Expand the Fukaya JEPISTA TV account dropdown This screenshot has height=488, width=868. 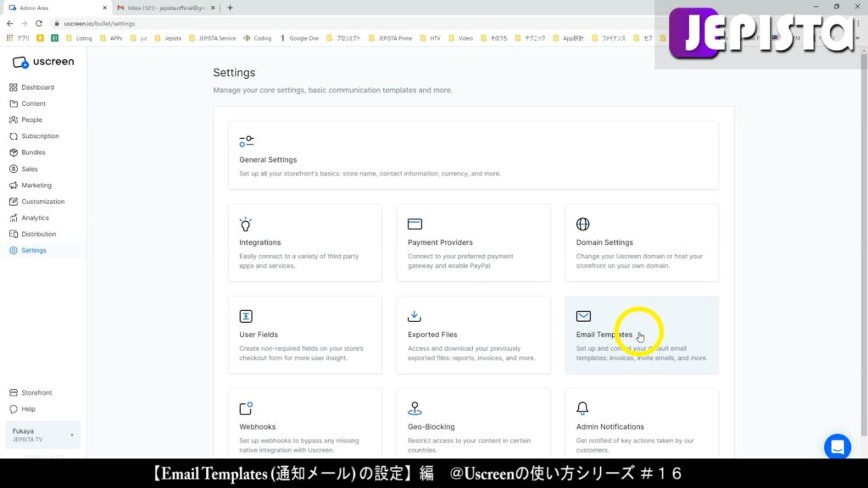coord(42,435)
